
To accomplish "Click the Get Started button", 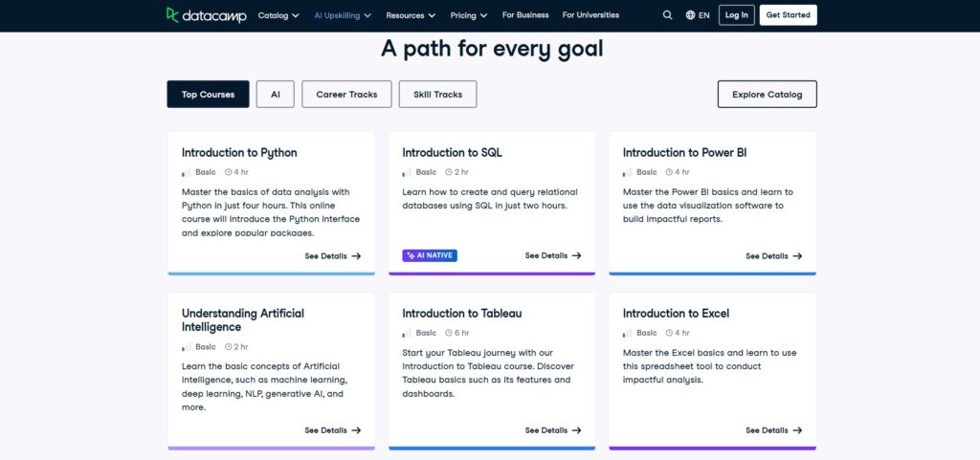I will (x=789, y=15).
